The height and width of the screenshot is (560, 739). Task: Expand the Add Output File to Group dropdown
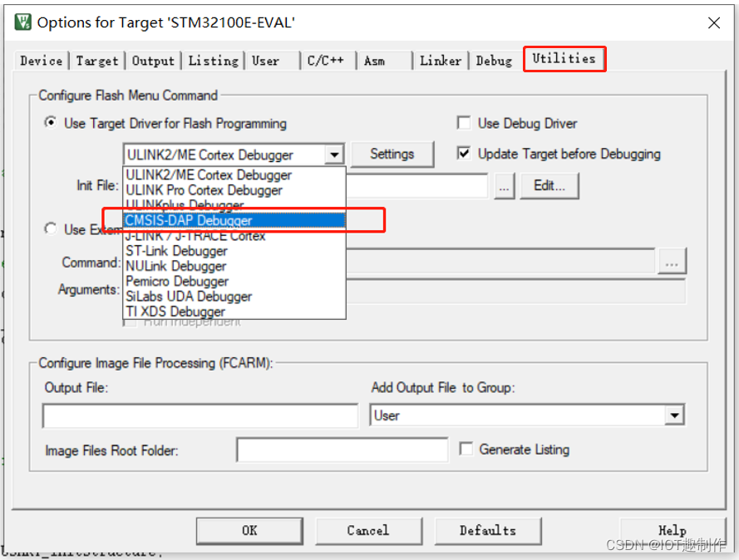point(675,415)
